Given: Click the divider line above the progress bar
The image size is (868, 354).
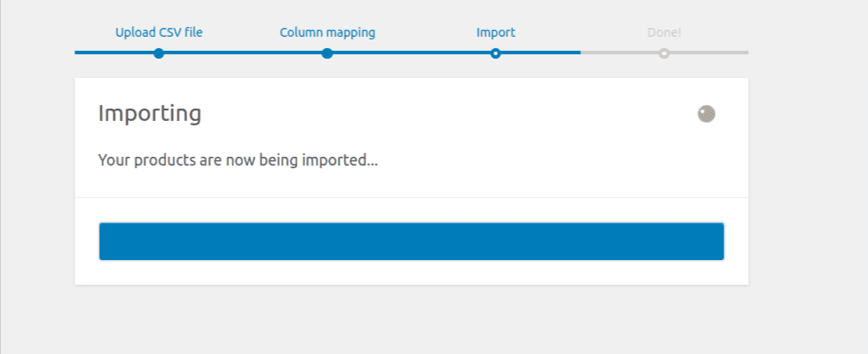Looking at the screenshot, I should 411,197.
